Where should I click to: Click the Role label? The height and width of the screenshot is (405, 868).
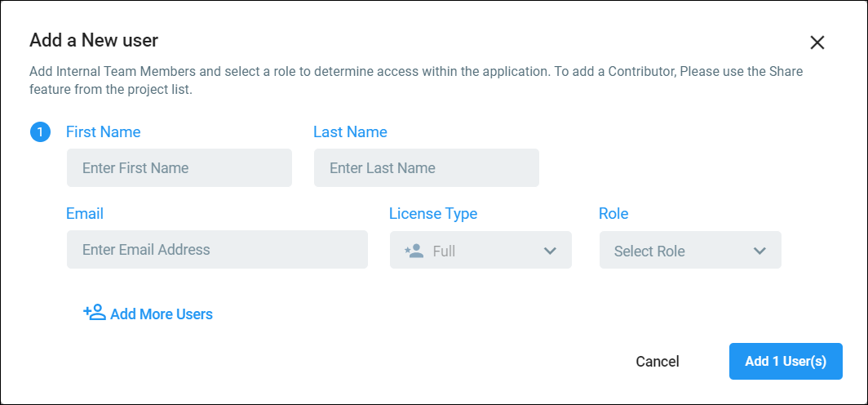[613, 213]
